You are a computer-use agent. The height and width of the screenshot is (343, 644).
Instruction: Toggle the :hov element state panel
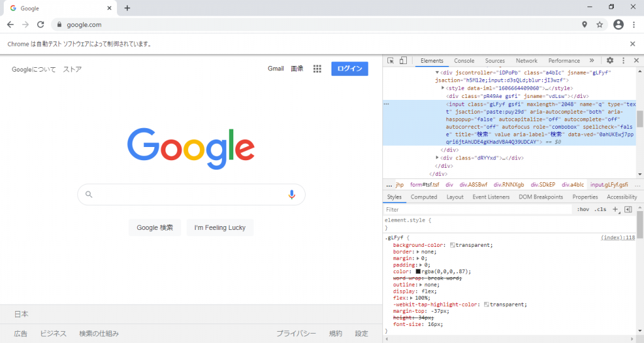tap(583, 209)
